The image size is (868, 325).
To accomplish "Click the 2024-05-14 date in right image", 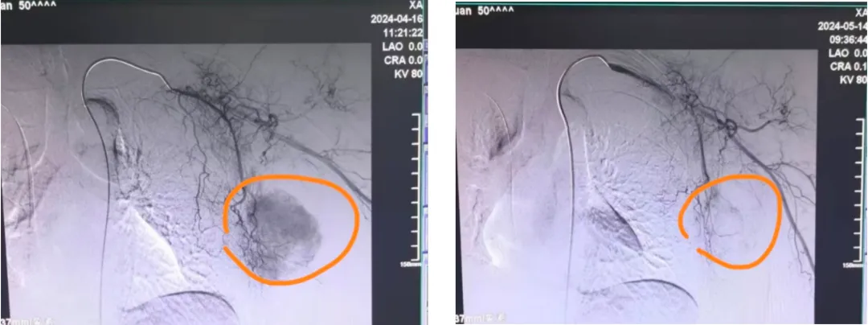I will pyautogui.click(x=843, y=26).
